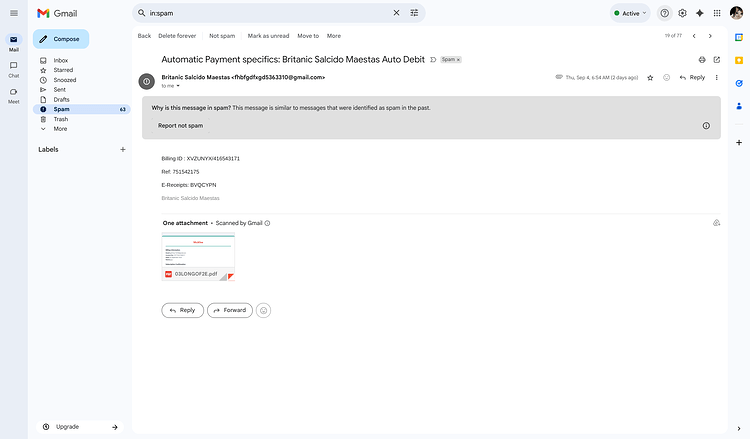The width and height of the screenshot is (750, 439).
Task: Open the Google apps grid
Action: pyautogui.click(x=717, y=13)
